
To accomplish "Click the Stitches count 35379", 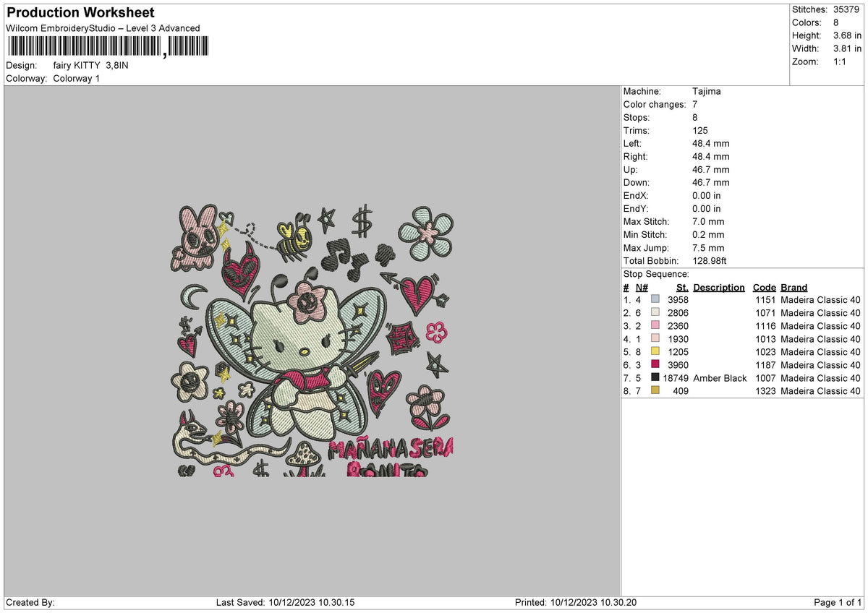I will click(848, 9).
